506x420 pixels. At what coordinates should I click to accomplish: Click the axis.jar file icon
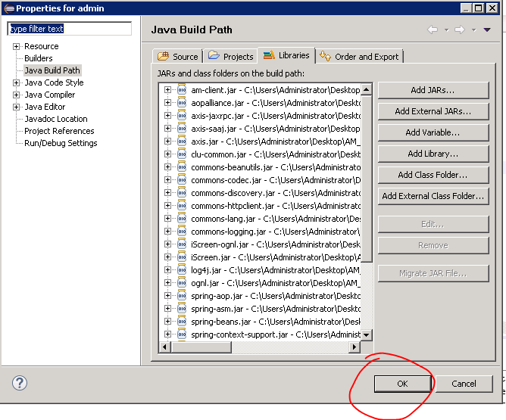pos(182,142)
